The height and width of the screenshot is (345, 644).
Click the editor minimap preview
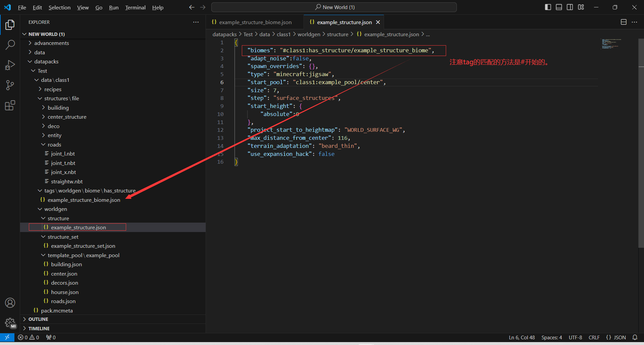tap(611, 44)
